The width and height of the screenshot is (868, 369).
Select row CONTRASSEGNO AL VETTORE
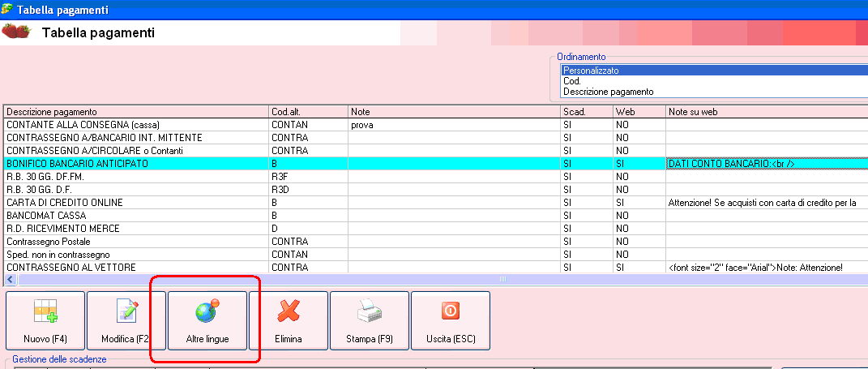[x=436, y=268]
